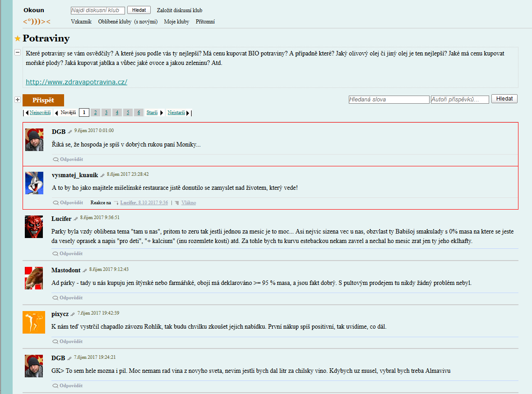Screen dimensions: 532x394
Task: Focus the Autoři příspěvků input field
Action: click(460, 99)
